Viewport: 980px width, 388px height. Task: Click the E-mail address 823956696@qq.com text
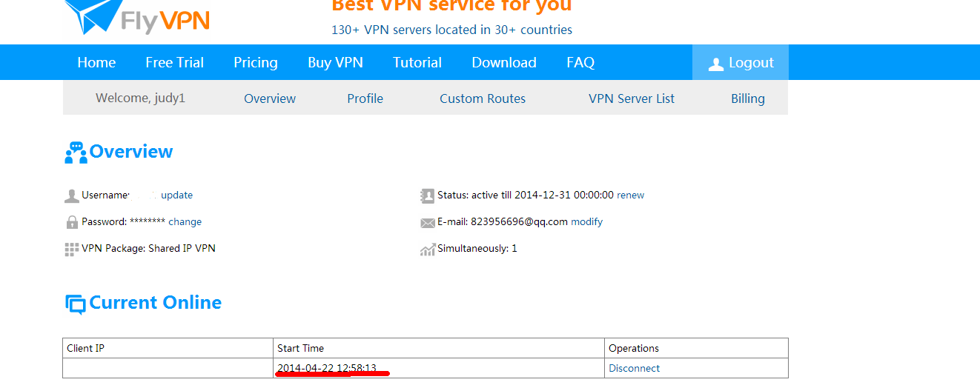[519, 221]
